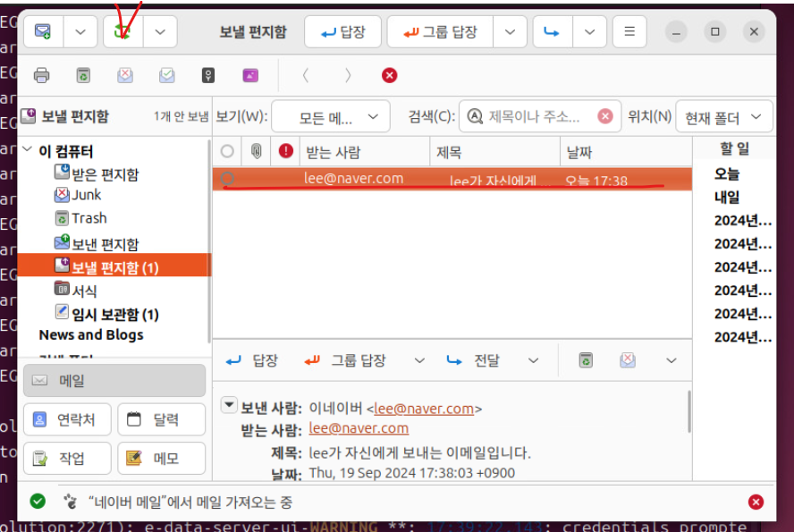Expand preview pane 그룹 답장 dropdown arrow
The width and height of the screenshot is (794, 532).
[x=419, y=360]
